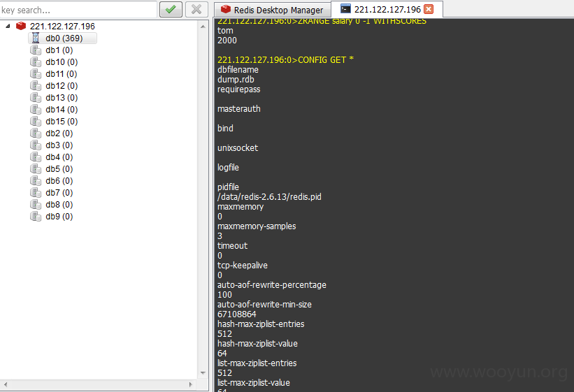Collapse the 221.122.127.196 server tree node
The width and height of the screenshot is (574, 392).
(x=8, y=26)
